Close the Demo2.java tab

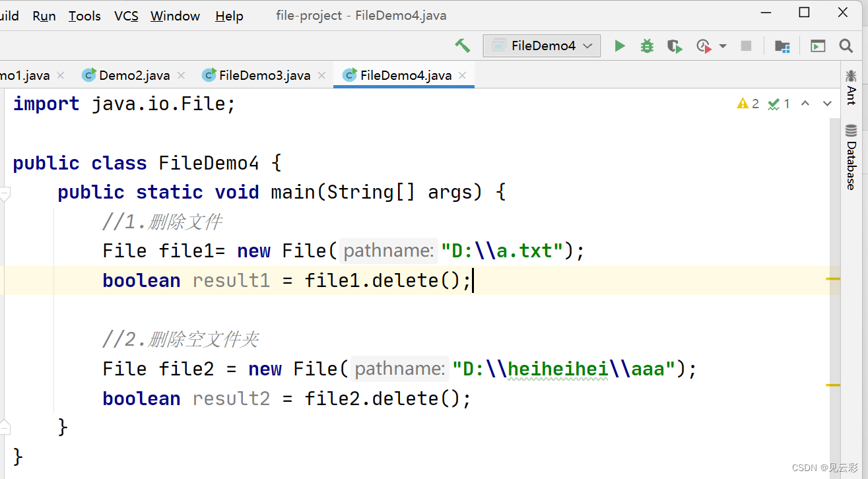click(x=182, y=75)
